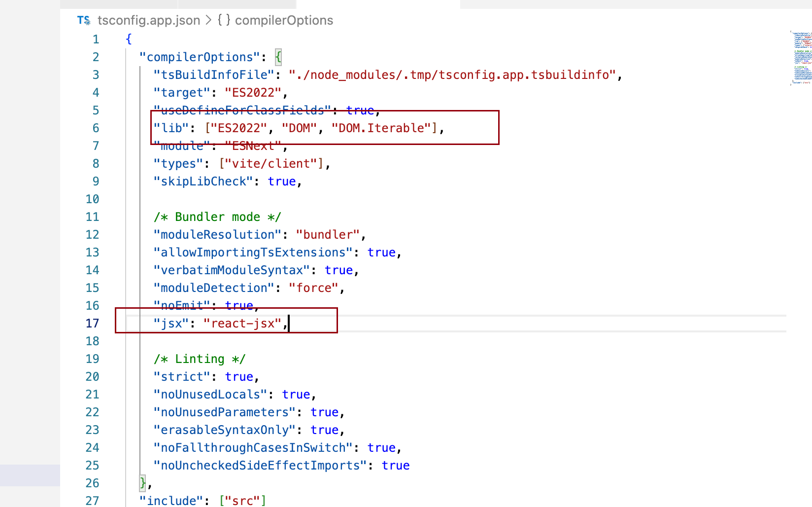
Task: Click the Linting comment line
Action: pos(200,359)
